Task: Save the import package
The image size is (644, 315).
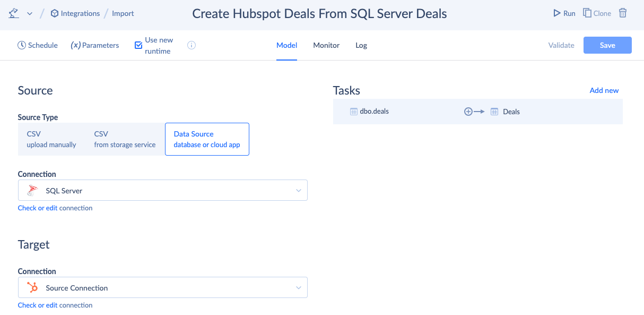Action: [607, 45]
